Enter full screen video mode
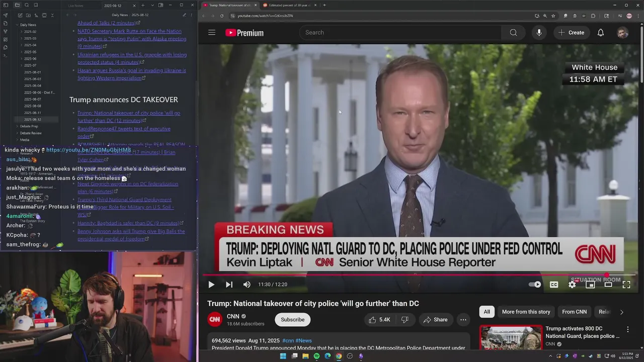The image size is (644, 362). 626,285
